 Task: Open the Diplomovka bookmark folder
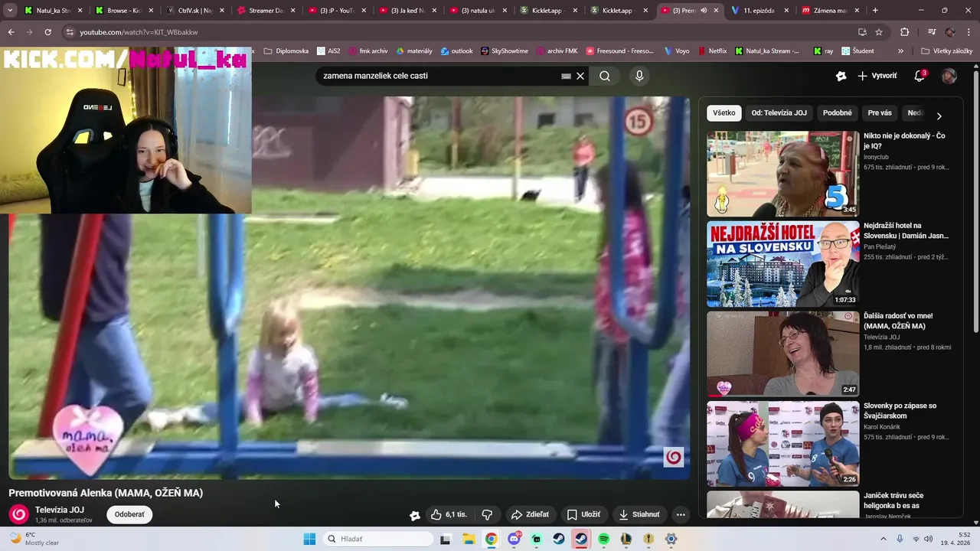coord(286,51)
